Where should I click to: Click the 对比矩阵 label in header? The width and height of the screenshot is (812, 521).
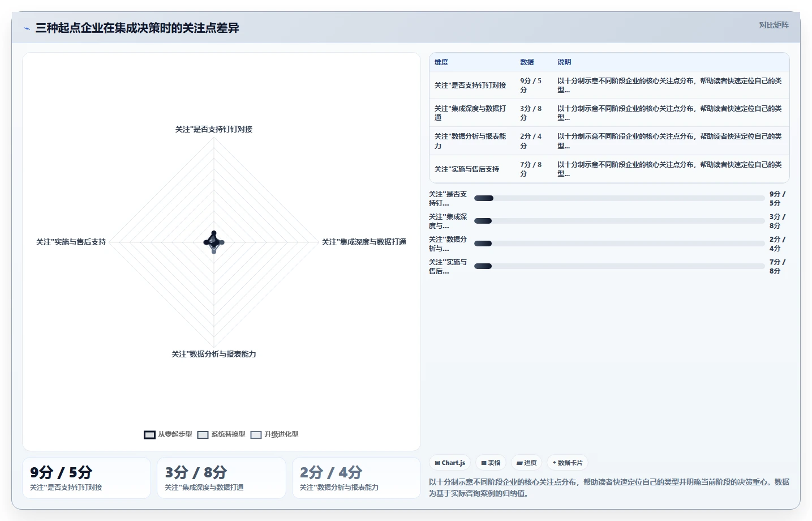(x=774, y=25)
